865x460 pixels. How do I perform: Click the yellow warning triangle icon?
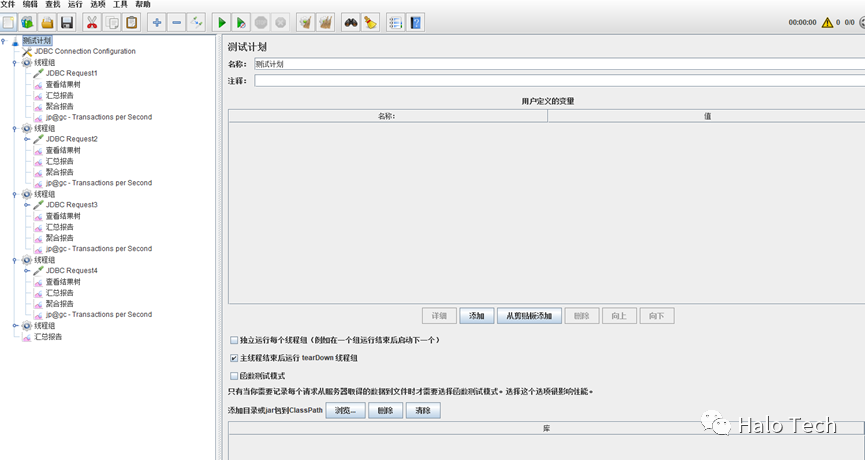click(x=827, y=23)
